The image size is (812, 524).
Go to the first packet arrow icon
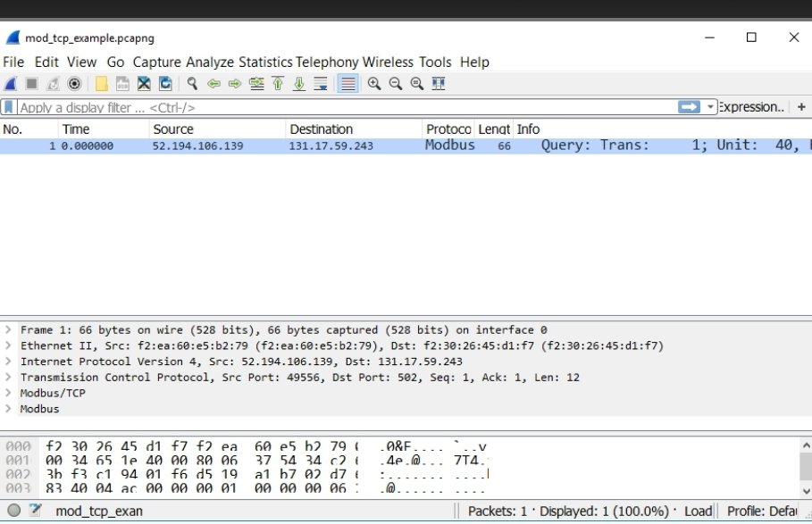[278, 84]
